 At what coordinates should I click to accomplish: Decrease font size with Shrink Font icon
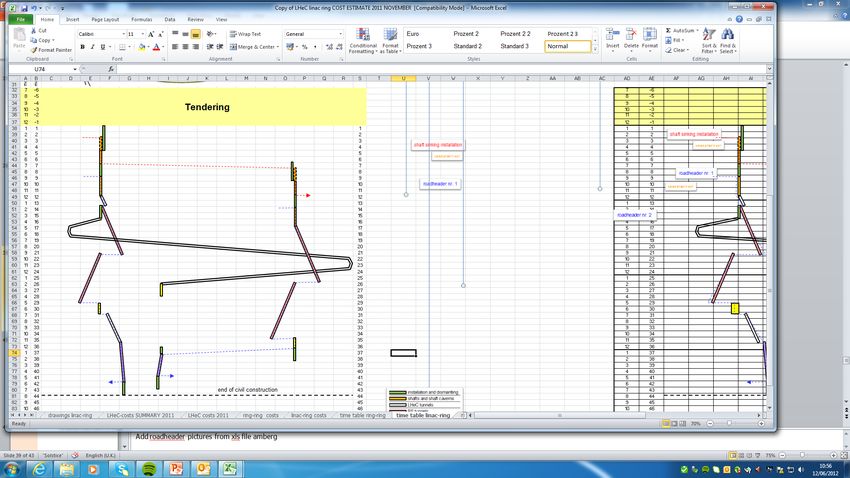(160, 34)
